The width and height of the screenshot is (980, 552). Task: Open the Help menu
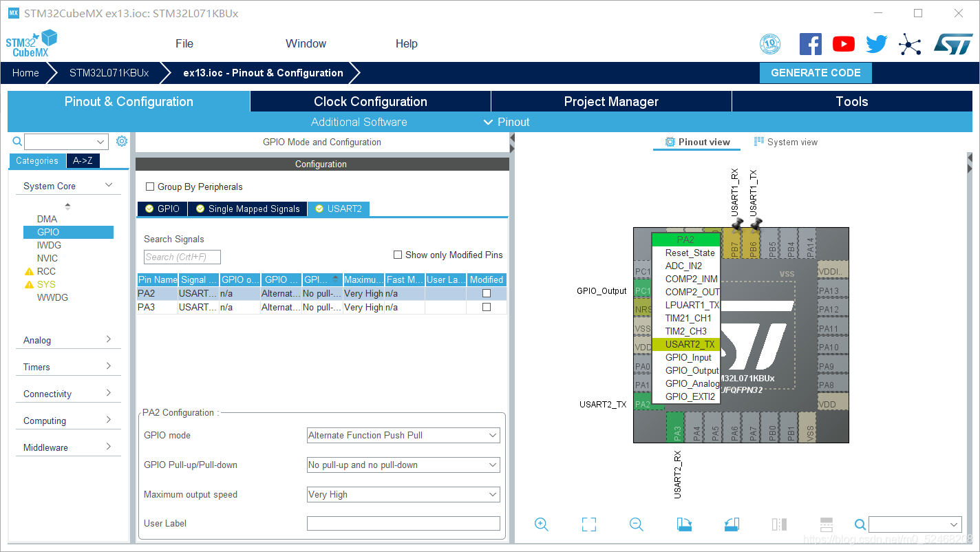(407, 43)
